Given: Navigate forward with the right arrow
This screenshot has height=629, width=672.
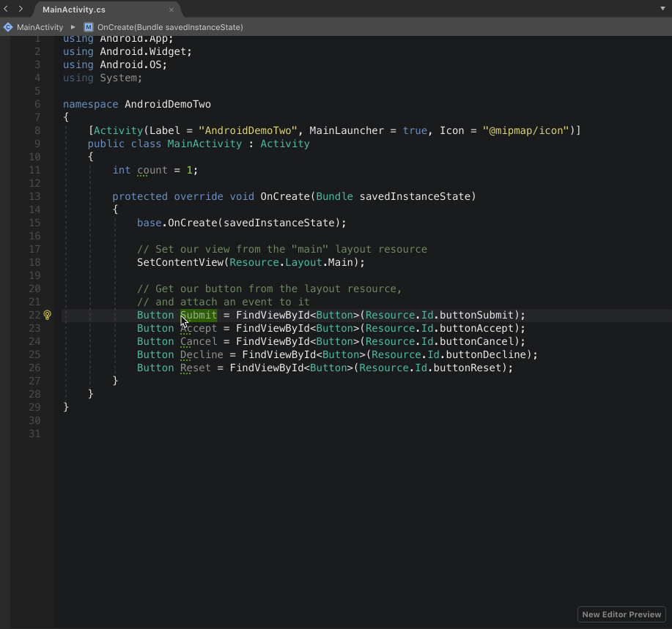Looking at the screenshot, I should pyautogui.click(x=21, y=9).
